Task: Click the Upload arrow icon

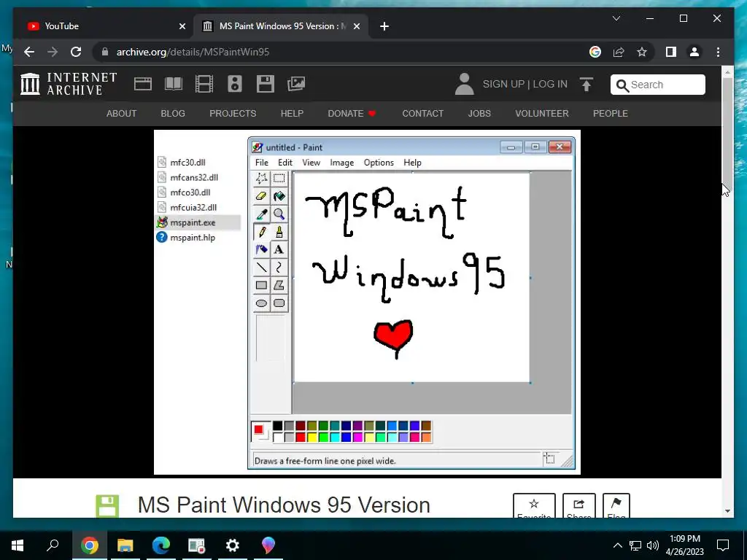Action: tap(587, 85)
